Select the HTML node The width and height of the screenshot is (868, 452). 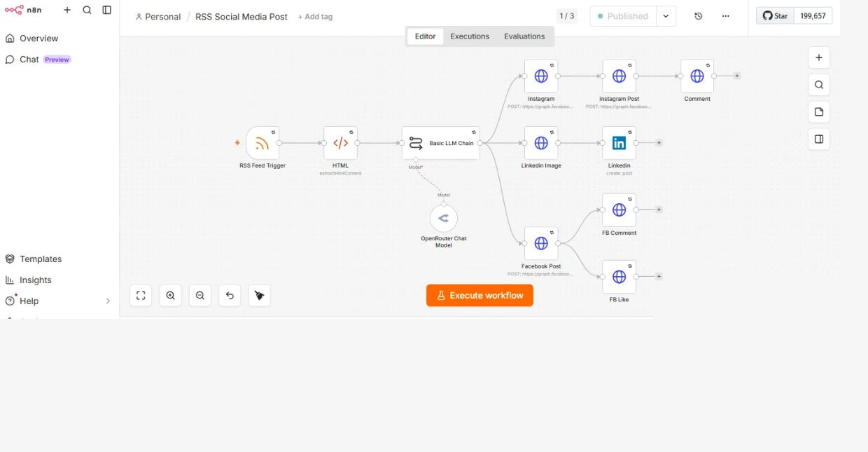(340, 143)
